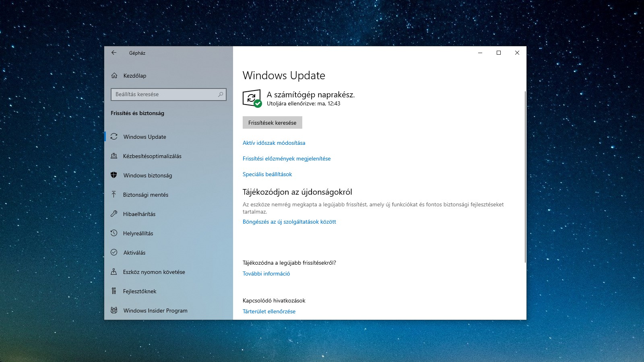Open Hibaelhárítás page
This screenshot has height=362, width=644.
pyautogui.click(x=169, y=214)
